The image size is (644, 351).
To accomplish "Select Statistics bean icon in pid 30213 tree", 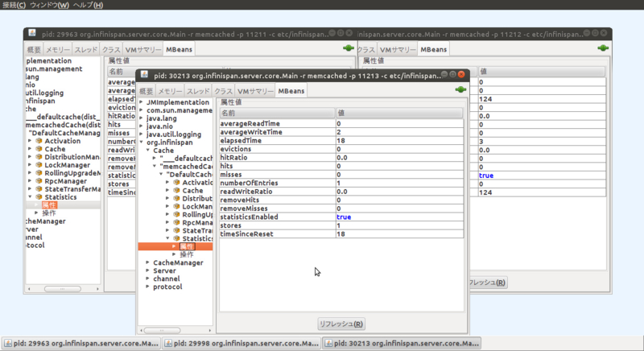I will pos(176,238).
